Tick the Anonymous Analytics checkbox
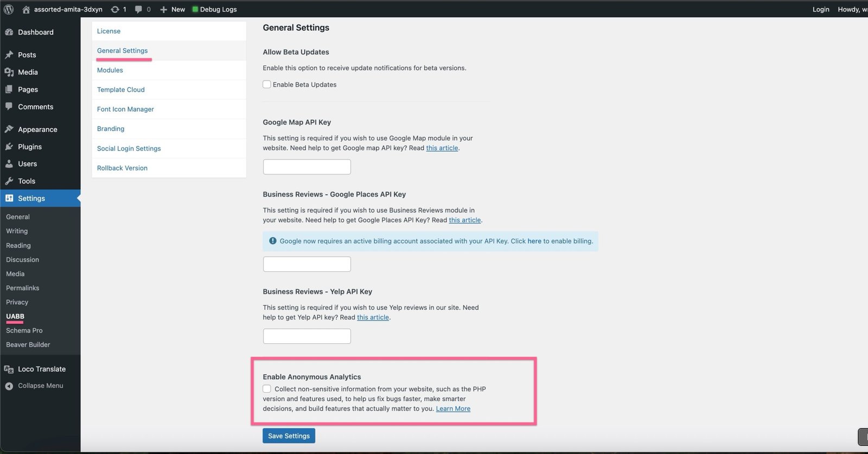 267,389
